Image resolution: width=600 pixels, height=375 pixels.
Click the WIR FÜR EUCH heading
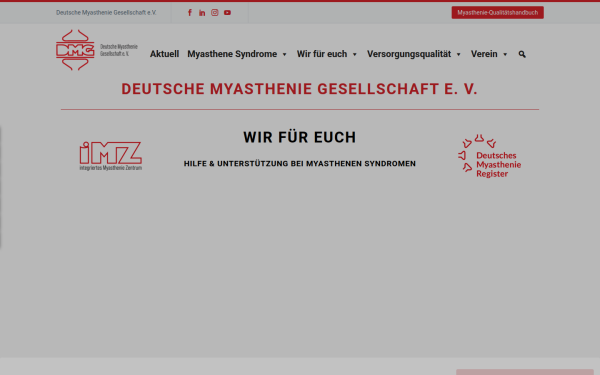(x=300, y=137)
